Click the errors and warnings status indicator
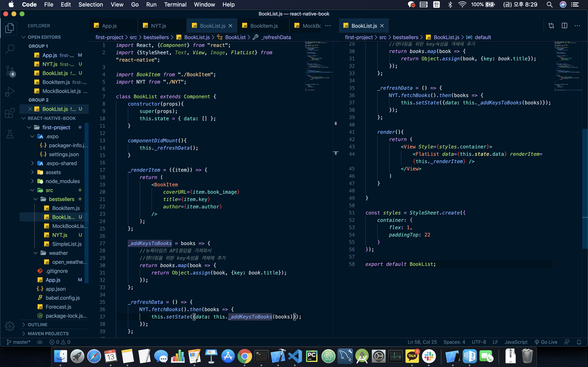Screen dimensions: 588x367 [60, 342]
